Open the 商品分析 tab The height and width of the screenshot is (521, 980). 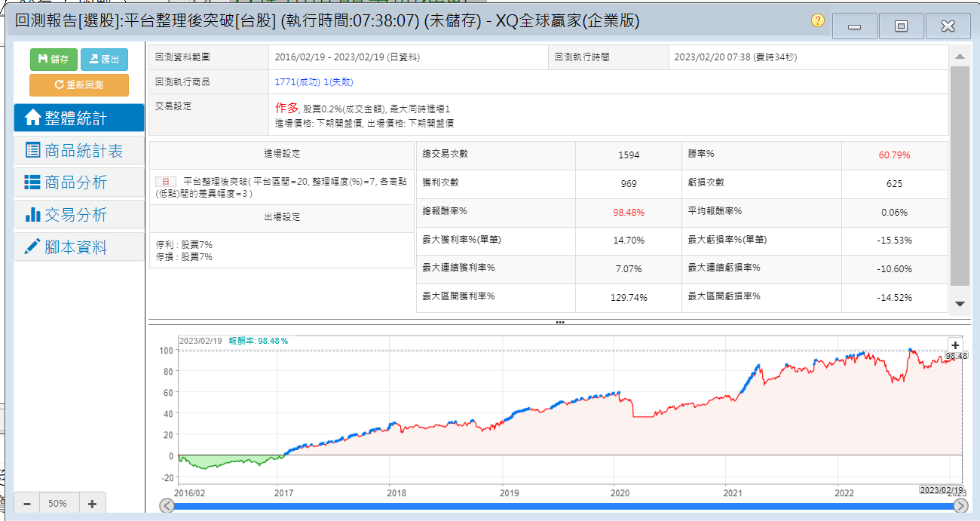pos(78,182)
